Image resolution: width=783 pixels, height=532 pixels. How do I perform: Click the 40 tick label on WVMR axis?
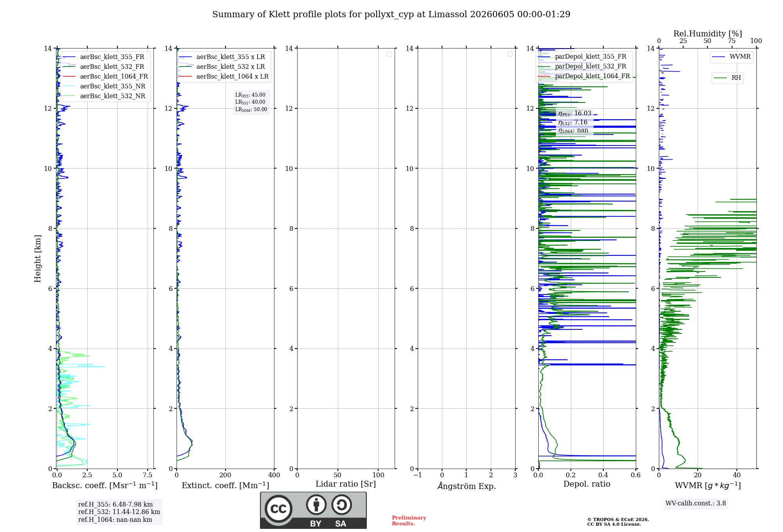click(x=737, y=475)
